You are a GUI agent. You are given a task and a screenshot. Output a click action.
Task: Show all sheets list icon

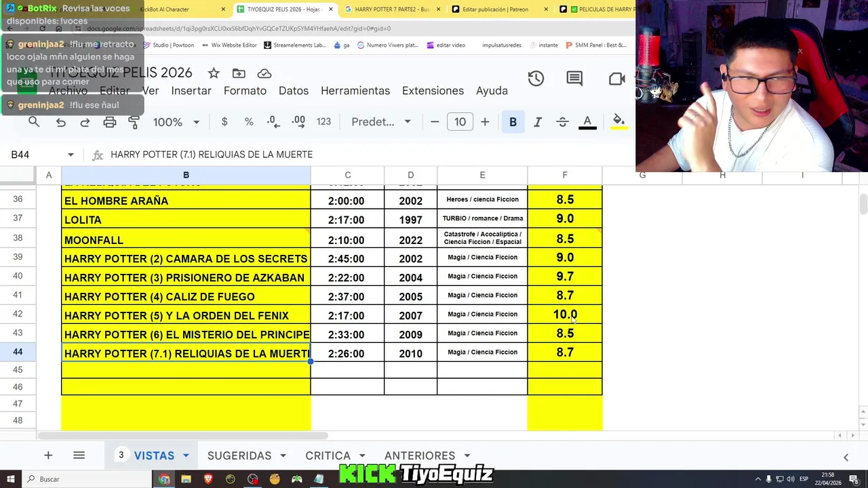(79, 455)
